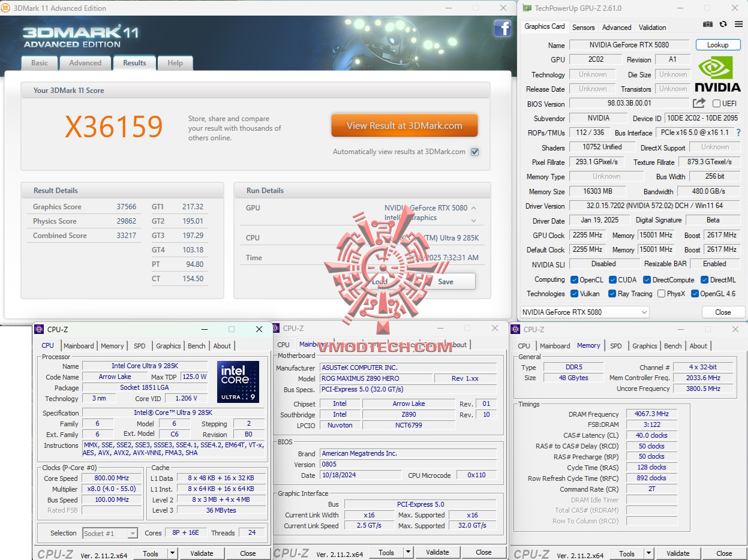The width and height of the screenshot is (748, 560).
Task: Toggle the Ray Tracing checkbox
Action: [x=612, y=294]
